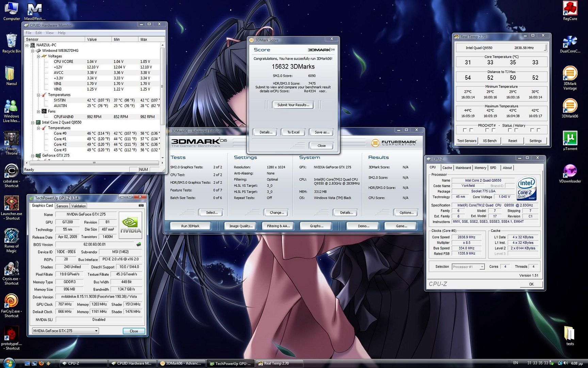This screenshot has height=368, width=588.
Task: Open the View menu in CPUID Hardware Monitor
Action: coord(50,33)
